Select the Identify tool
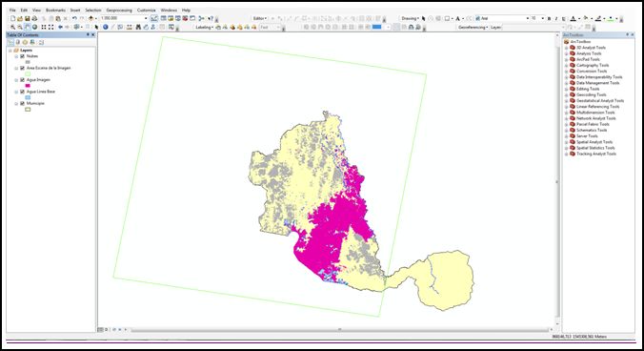644x351 pixels. point(106,27)
